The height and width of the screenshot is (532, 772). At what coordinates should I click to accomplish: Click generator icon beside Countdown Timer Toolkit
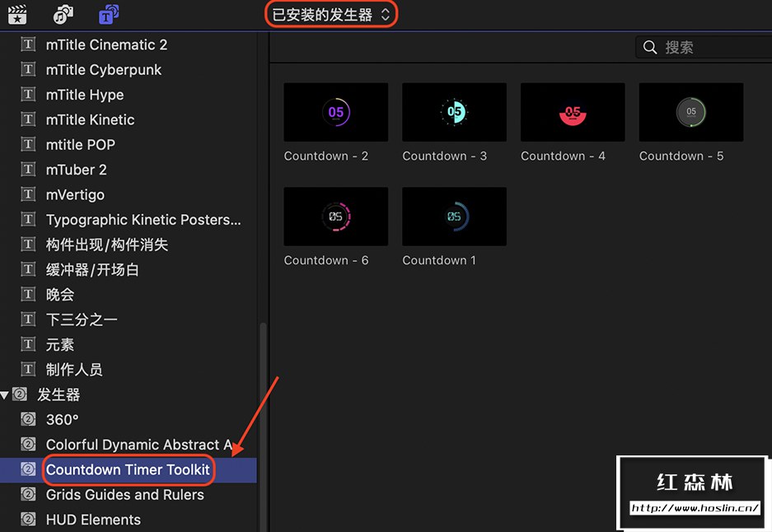point(28,470)
